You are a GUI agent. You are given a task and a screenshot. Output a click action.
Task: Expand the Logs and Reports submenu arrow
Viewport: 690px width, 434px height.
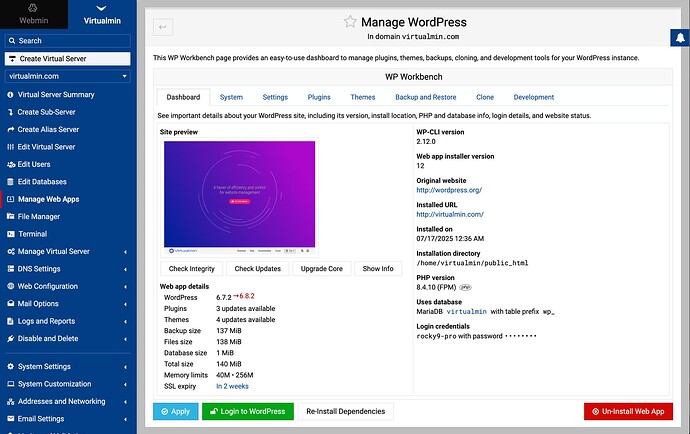[x=125, y=322]
